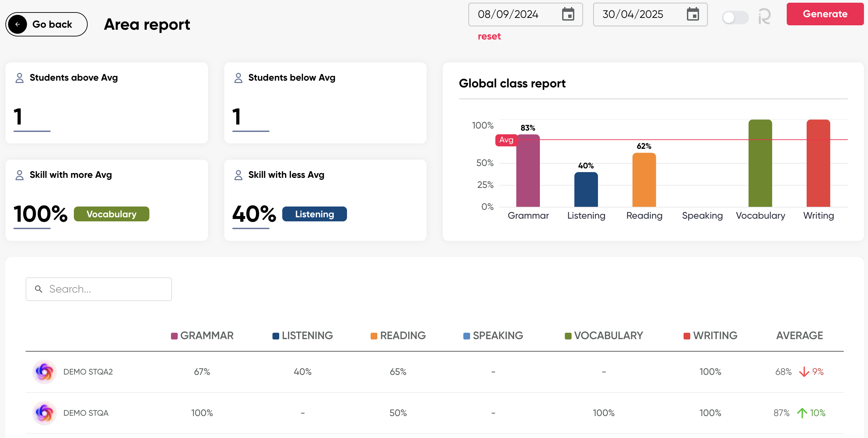Viewport: 868px width, 438px height.
Task: Click the green Vocabulary bar in chart
Action: pyautogui.click(x=760, y=163)
